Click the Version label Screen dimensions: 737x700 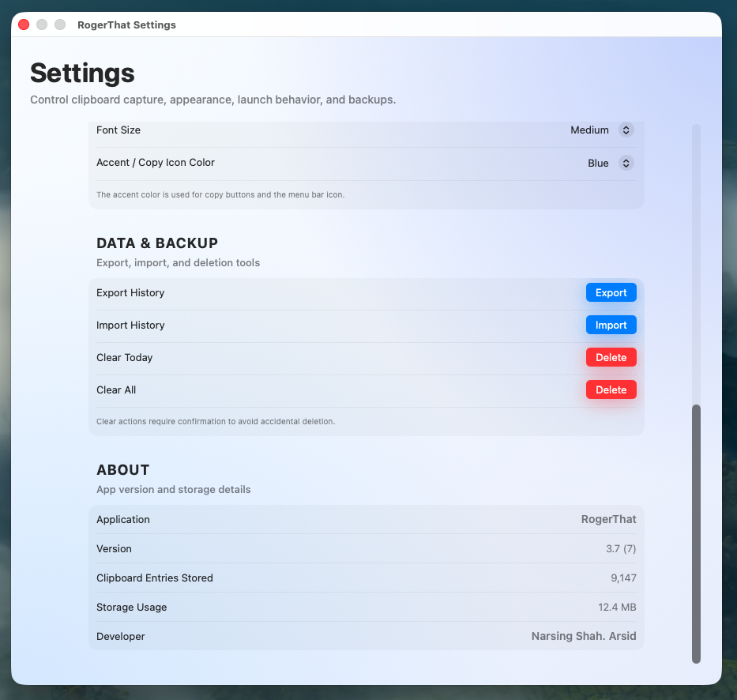coord(114,548)
